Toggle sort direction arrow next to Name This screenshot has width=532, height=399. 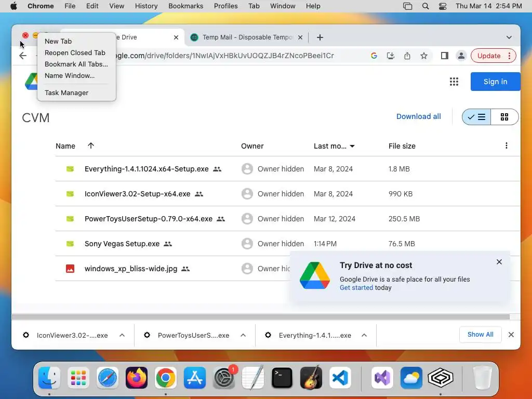coord(90,145)
